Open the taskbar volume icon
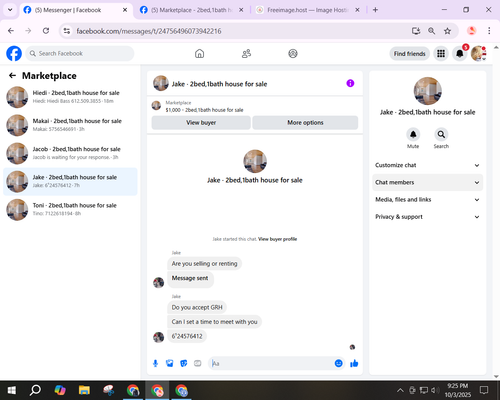Screen dimensions: 500x400 click(435, 390)
